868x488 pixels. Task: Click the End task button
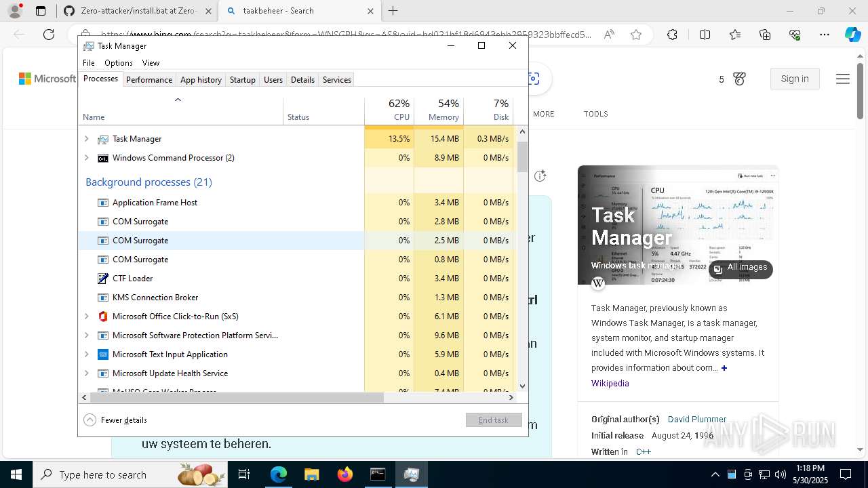(x=494, y=420)
